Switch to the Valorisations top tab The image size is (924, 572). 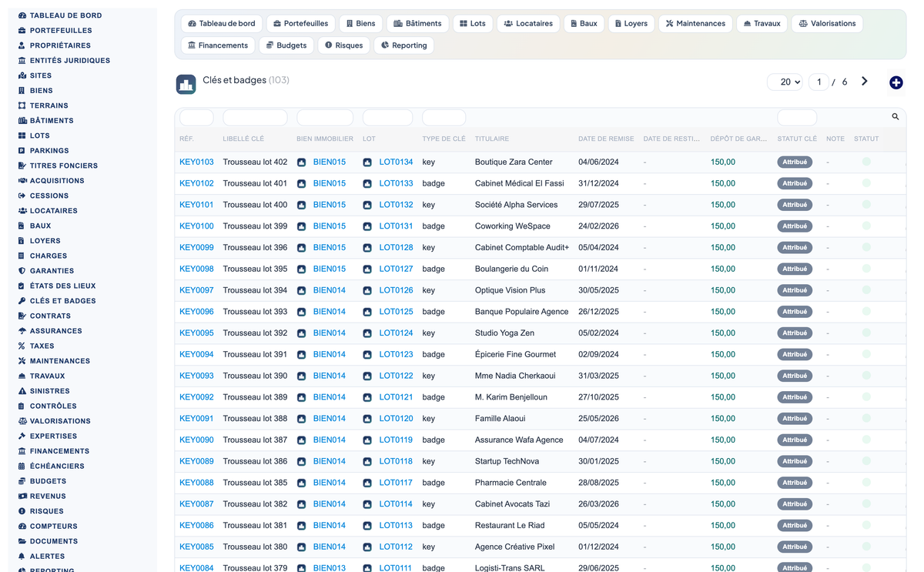[x=827, y=24]
